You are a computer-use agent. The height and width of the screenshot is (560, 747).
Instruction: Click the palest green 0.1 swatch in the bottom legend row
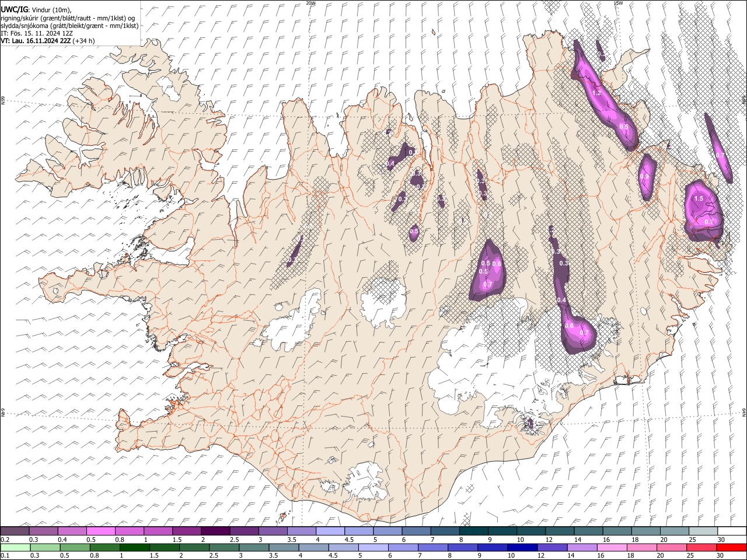pyautogui.click(x=16, y=547)
